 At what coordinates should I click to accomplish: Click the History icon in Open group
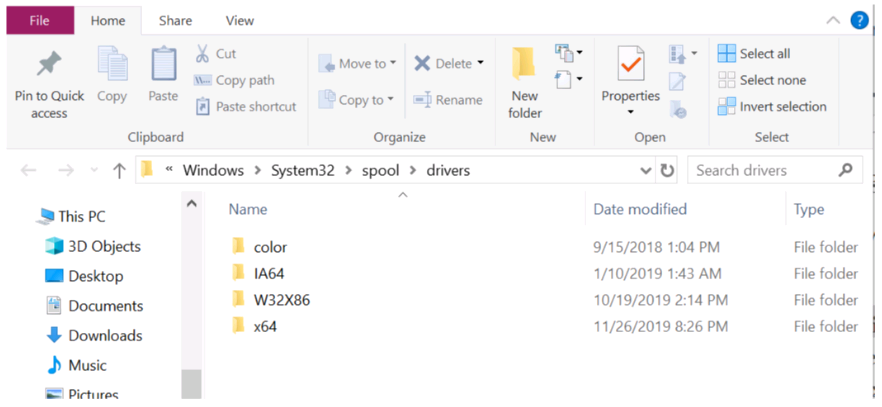click(678, 108)
